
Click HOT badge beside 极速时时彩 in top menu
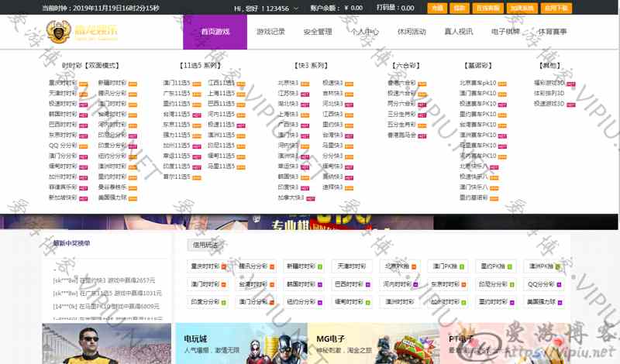[83, 105]
